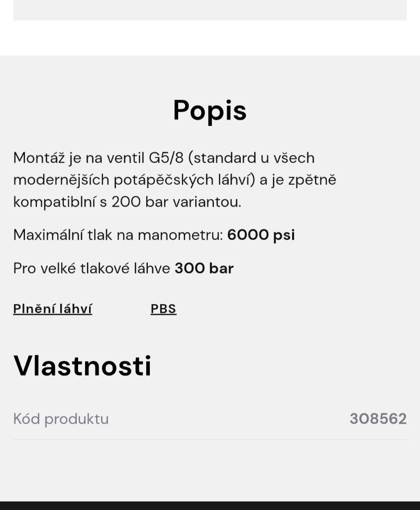Click the bold 300 bar value
The height and width of the screenshot is (510, 420).
[x=204, y=268]
